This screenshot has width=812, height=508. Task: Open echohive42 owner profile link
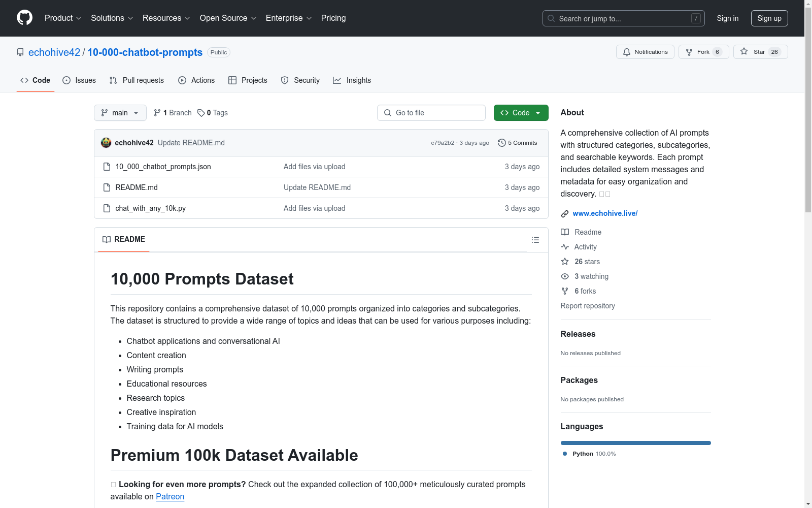pyautogui.click(x=54, y=52)
